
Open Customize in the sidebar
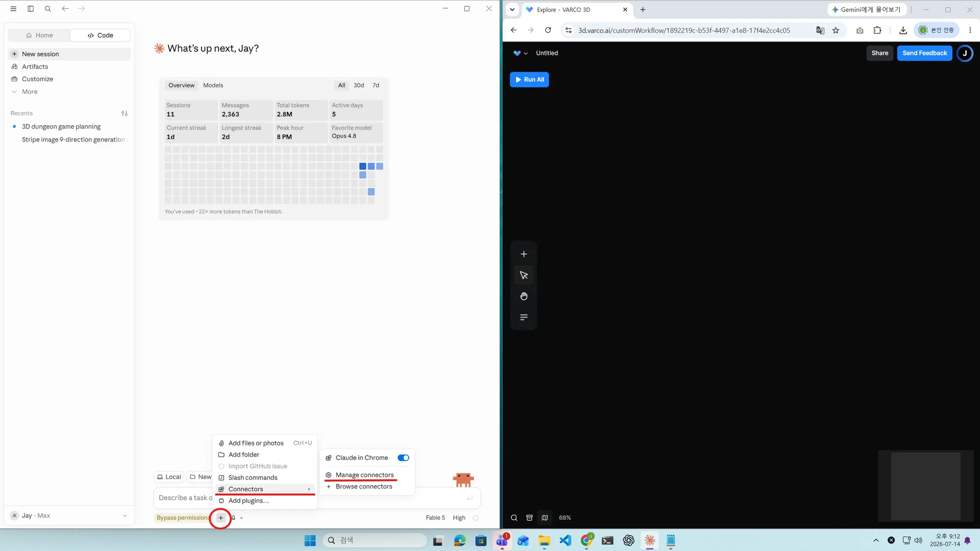pyautogui.click(x=69, y=79)
